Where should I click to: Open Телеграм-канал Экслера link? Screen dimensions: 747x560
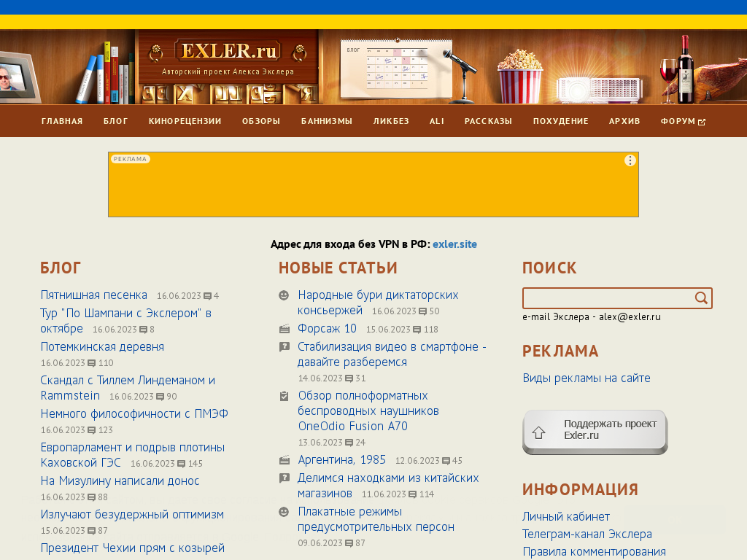[587, 534]
